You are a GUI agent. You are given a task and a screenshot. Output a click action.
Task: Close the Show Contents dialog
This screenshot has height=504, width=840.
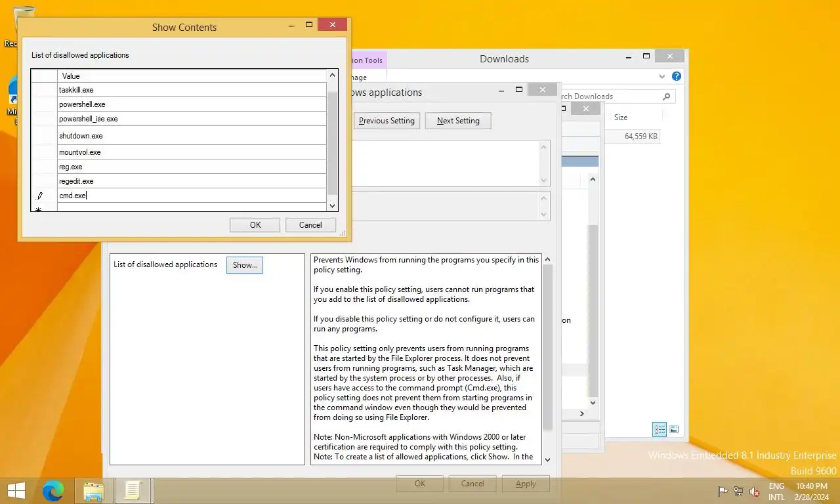coord(333,25)
